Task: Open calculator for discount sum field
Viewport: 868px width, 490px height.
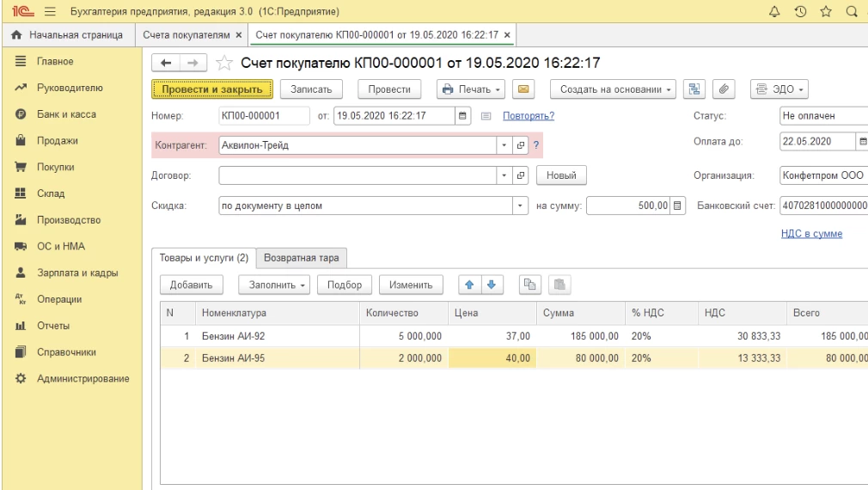Action: point(677,205)
